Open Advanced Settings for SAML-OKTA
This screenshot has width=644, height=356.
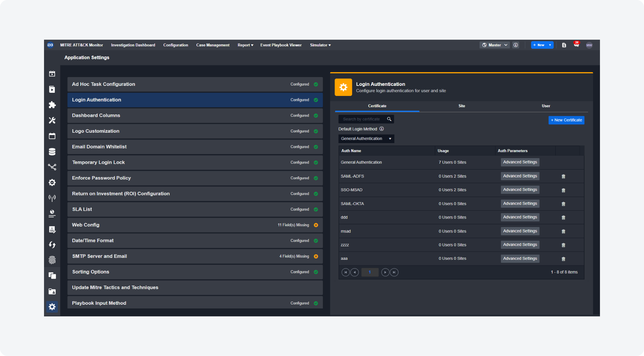pyautogui.click(x=520, y=203)
